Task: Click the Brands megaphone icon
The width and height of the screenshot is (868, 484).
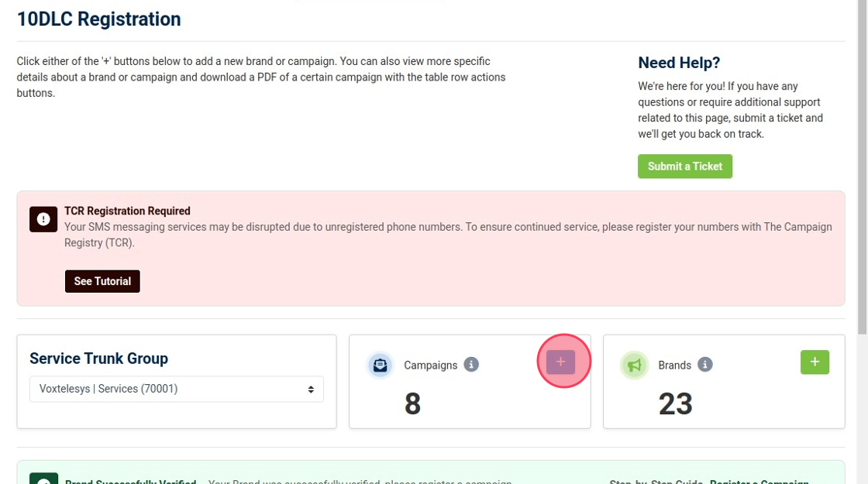Action: (634, 365)
